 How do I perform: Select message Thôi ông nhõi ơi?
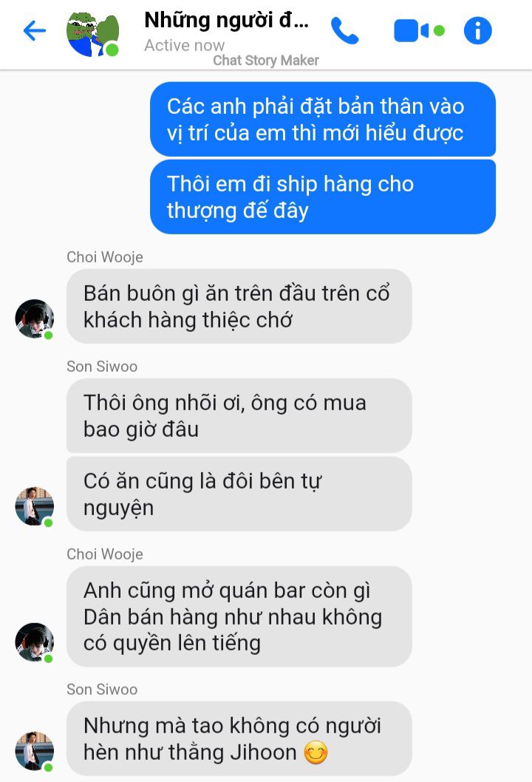239,415
